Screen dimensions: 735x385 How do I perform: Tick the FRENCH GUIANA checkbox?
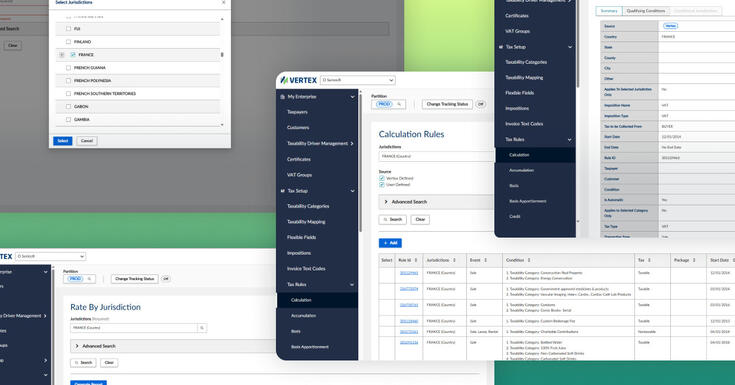tap(68, 68)
